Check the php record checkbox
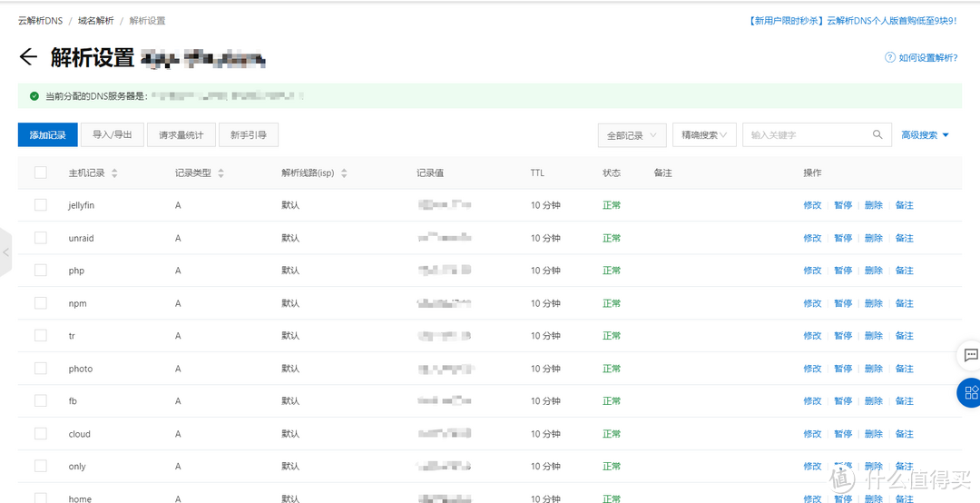Image resolution: width=980 pixels, height=503 pixels. (41, 271)
